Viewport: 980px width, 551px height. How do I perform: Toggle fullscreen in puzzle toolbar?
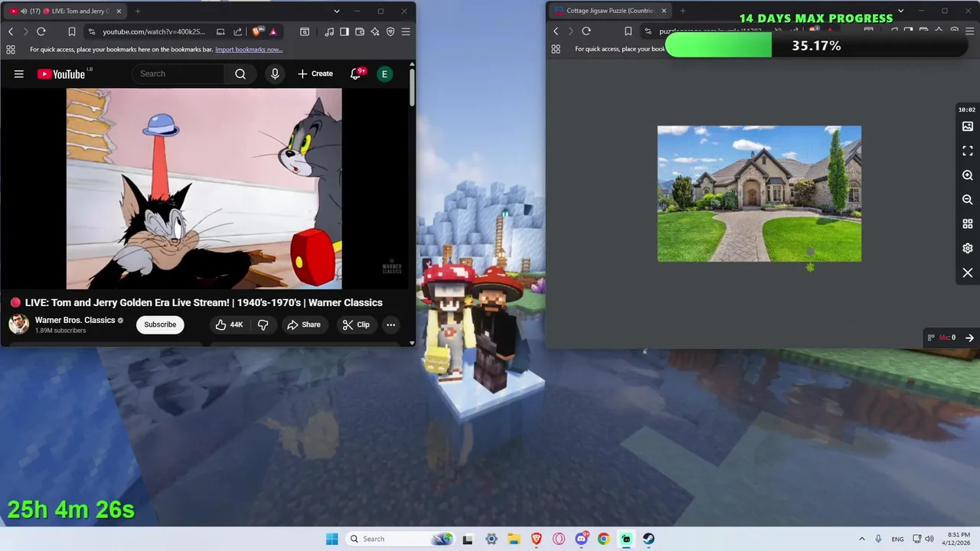(968, 151)
